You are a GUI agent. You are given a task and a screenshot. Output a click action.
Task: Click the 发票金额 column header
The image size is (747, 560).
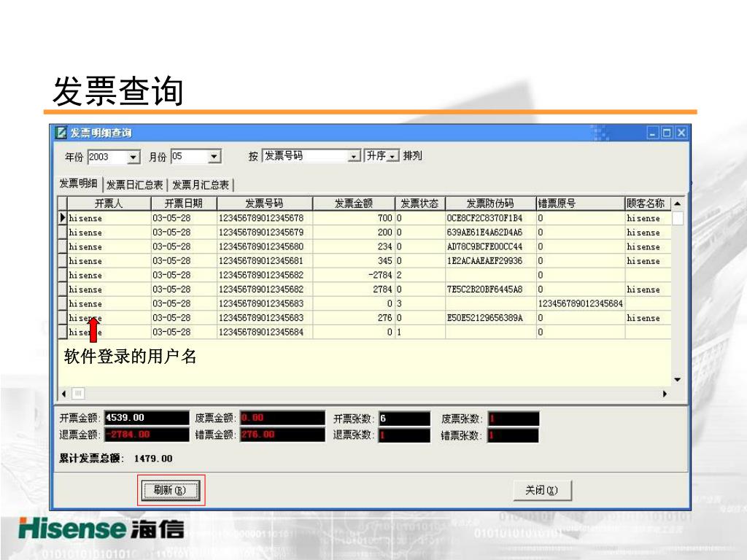pyautogui.click(x=353, y=203)
